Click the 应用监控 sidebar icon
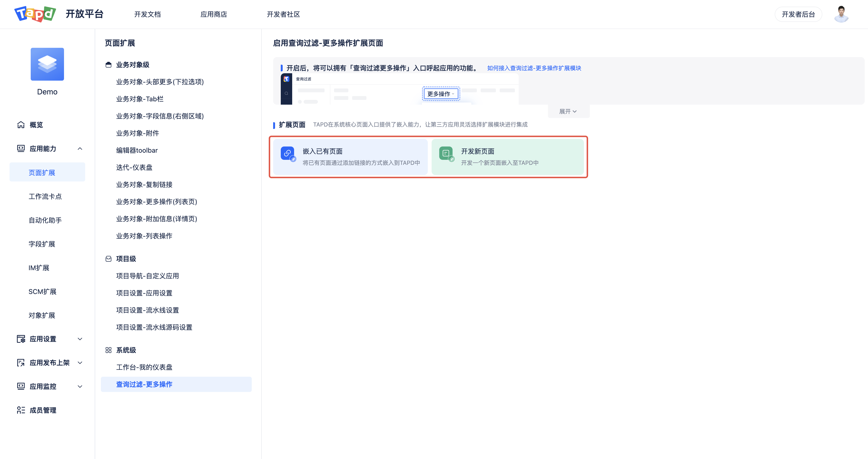The height and width of the screenshot is (459, 868). [x=20, y=386]
